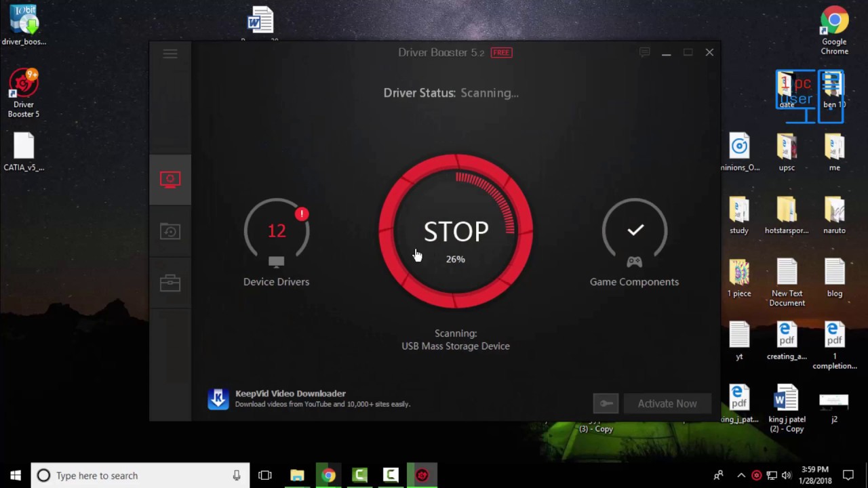The width and height of the screenshot is (868, 488).
Task: Open the KeepVid Video Downloader ad link
Action: (x=290, y=394)
